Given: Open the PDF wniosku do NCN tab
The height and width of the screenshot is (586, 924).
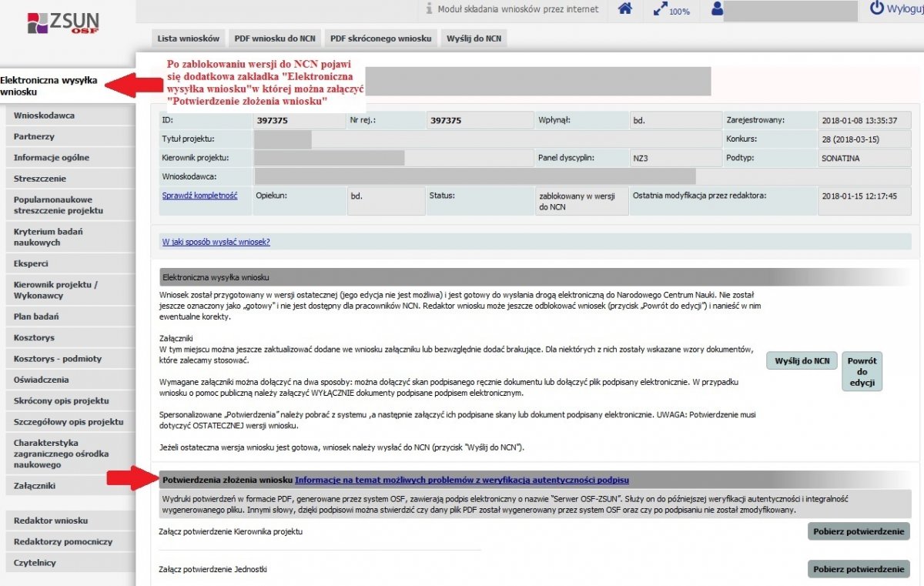Looking at the screenshot, I should [274, 38].
